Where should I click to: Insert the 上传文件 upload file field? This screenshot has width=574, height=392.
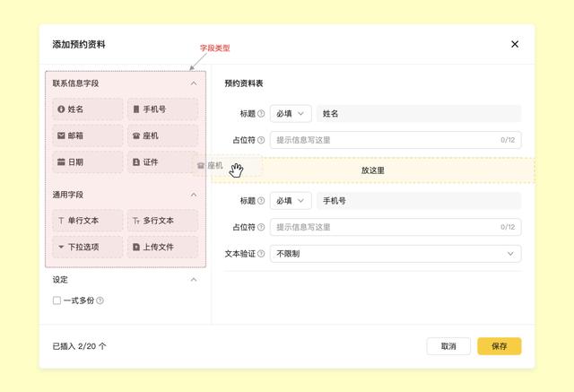tap(162, 247)
